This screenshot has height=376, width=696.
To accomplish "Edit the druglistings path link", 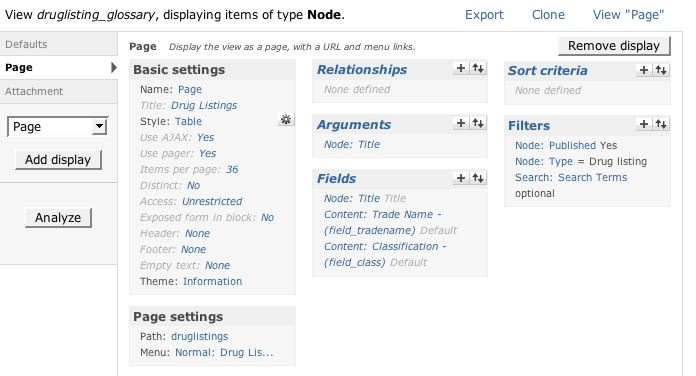I will click(199, 336).
